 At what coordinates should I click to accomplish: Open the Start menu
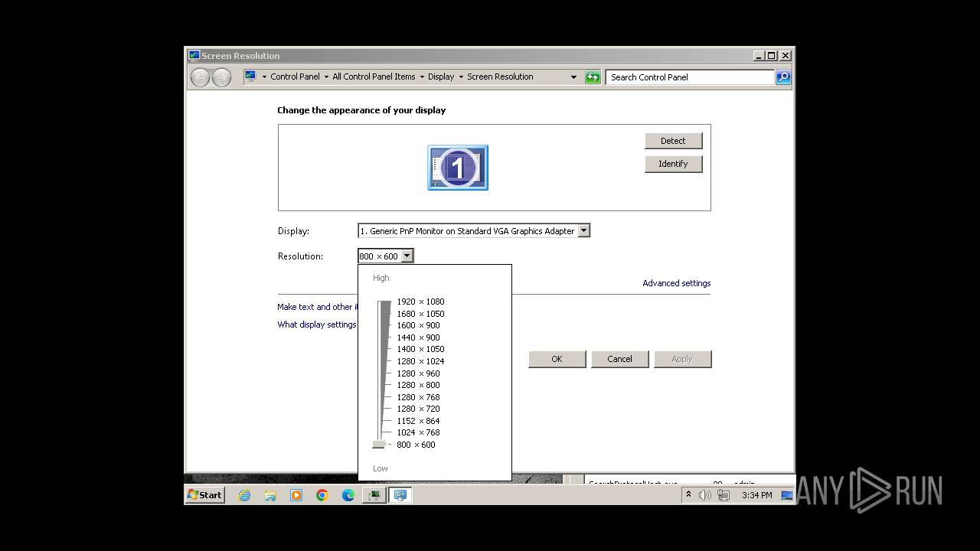204,495
